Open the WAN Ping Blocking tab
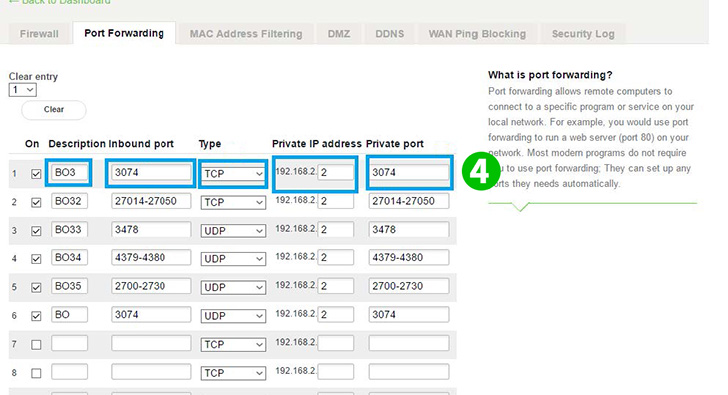This screenshot has width=728, height=395. coord(477,34)
